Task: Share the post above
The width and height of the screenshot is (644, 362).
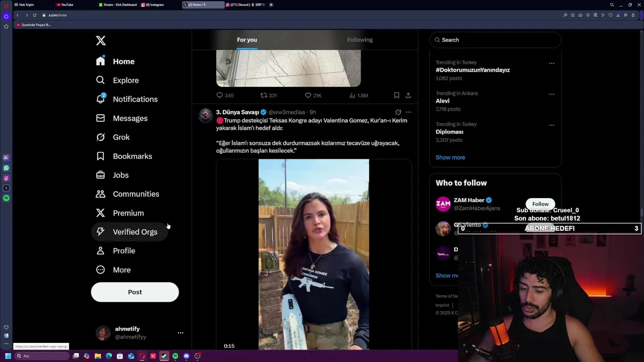Action: (x=408, y=96)
